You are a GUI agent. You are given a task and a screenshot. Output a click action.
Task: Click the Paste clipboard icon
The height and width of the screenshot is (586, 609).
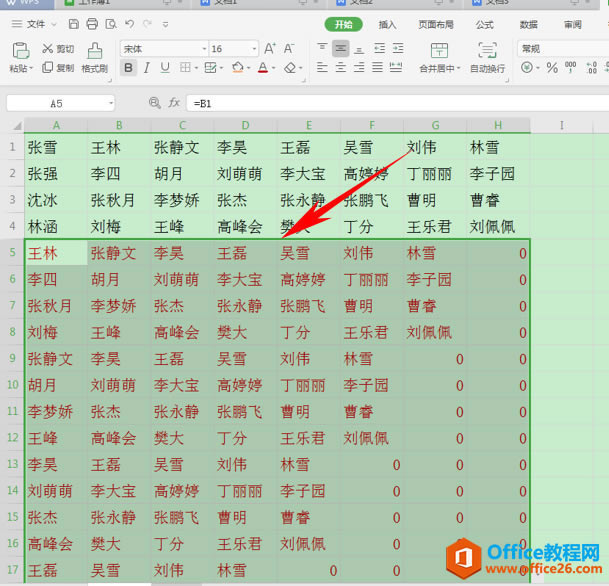coord(21,50)
